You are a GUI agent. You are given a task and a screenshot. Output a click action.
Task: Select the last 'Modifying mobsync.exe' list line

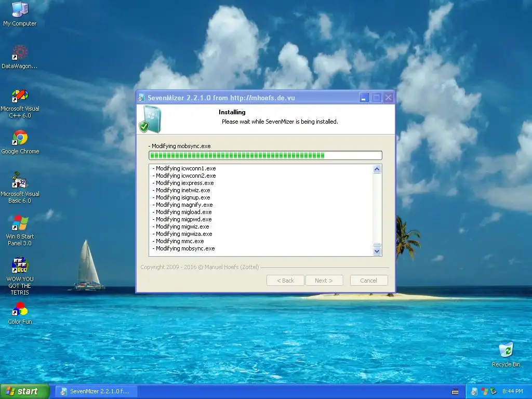tap(184, 249)
